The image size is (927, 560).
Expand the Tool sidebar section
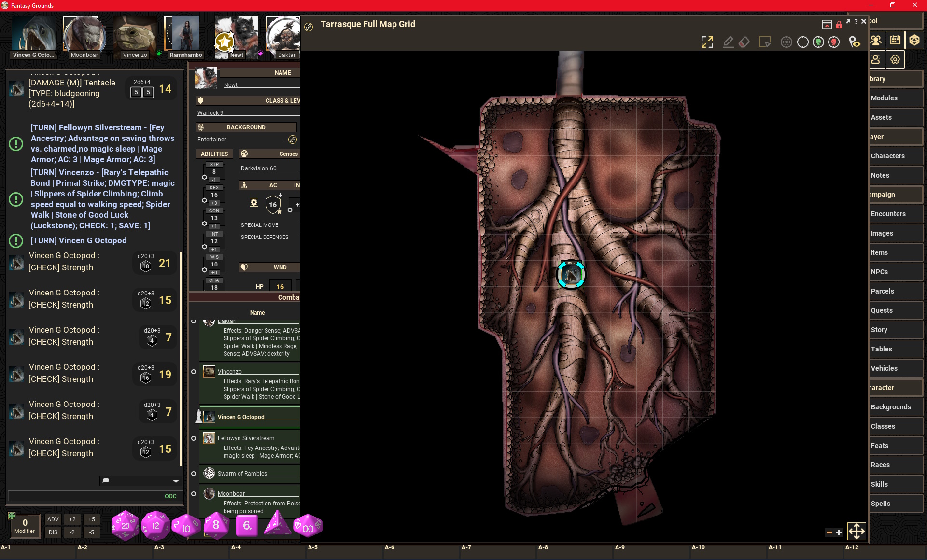tap(896, 21)
